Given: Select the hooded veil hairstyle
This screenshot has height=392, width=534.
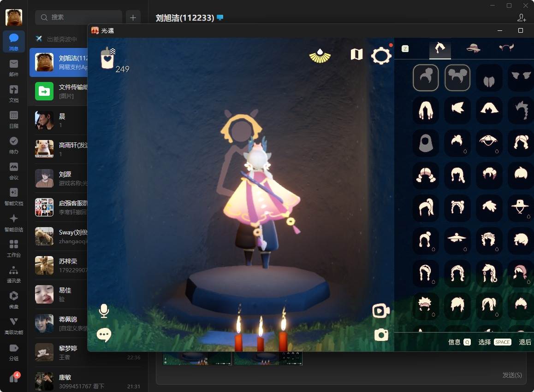Looking at the screenshot, I should click(426, 143).
